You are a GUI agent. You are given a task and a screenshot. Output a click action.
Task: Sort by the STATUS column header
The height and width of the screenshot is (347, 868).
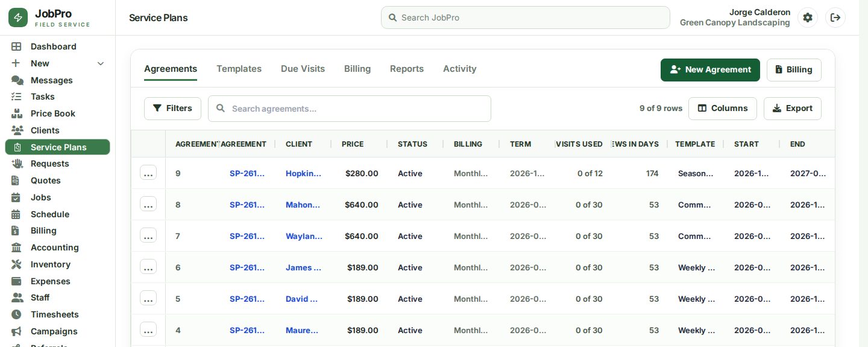[412, 144]
